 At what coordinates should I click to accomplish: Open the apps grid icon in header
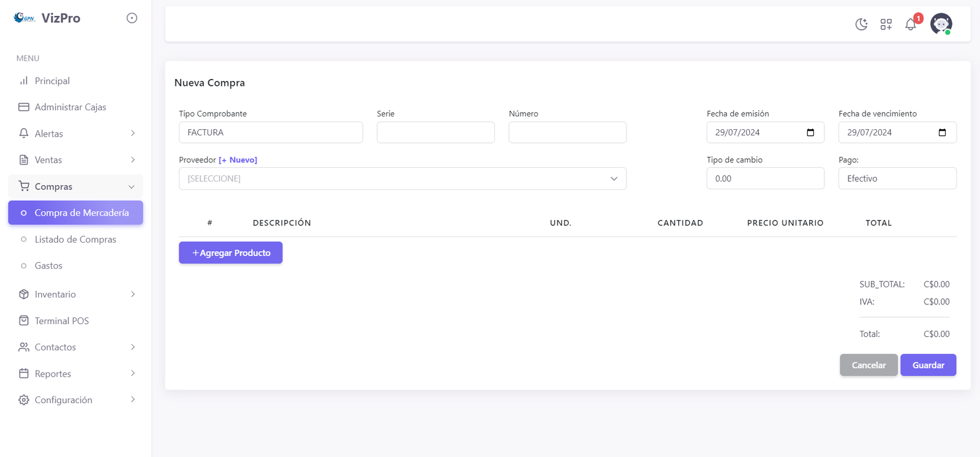(886, 25)
